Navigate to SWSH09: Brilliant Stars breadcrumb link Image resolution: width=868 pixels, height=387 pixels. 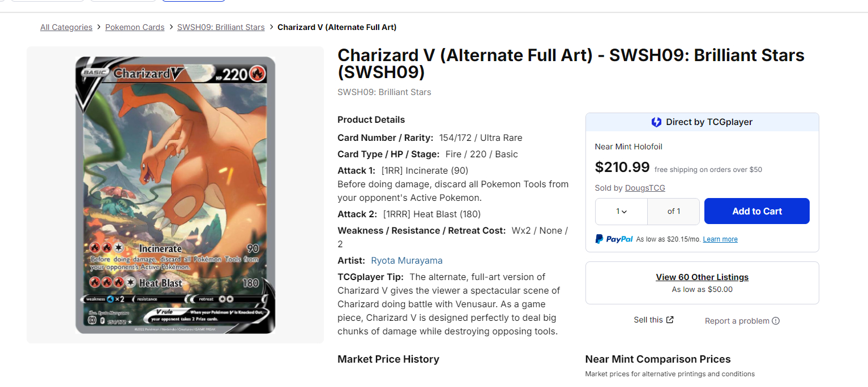click(221, 27)
